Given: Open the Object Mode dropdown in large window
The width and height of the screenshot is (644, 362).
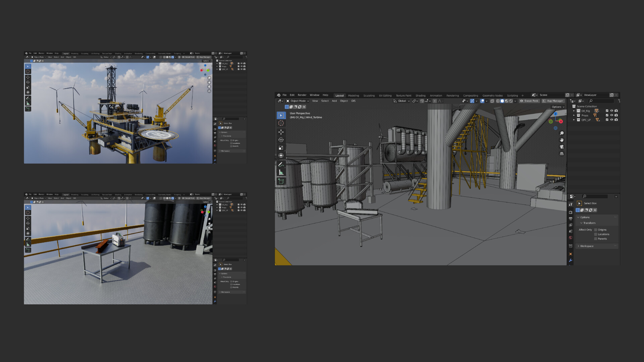Looking at the screenshot, I should pyautogui.click(x=298, y=101).
